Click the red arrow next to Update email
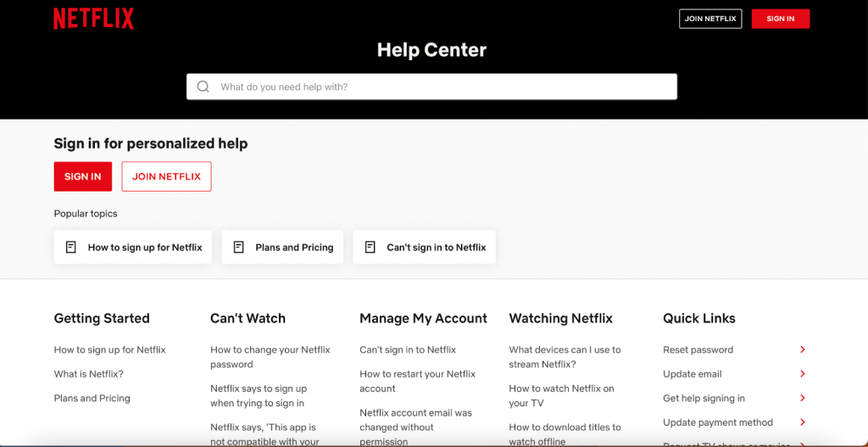The image size is (868, 447). (x=803, y=374)
